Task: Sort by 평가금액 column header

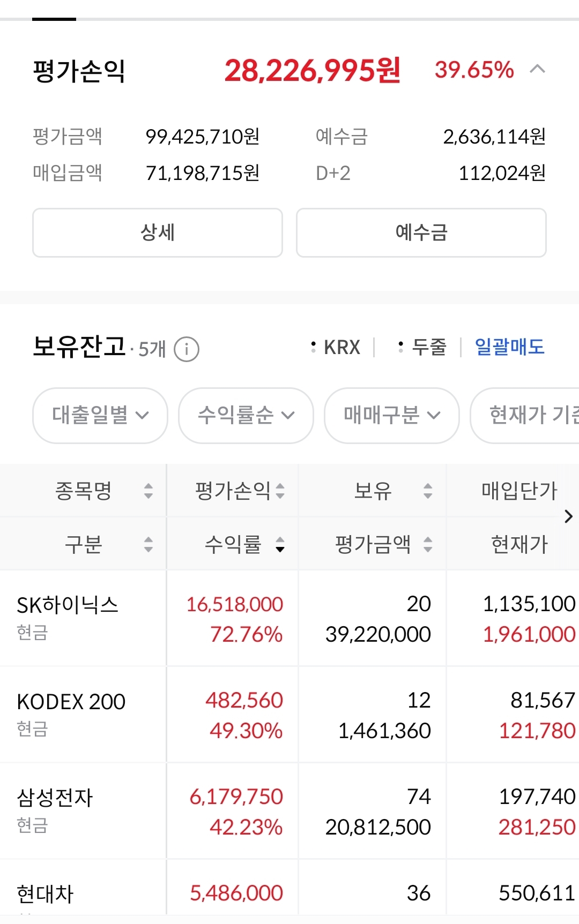Action: click(373, 544)
